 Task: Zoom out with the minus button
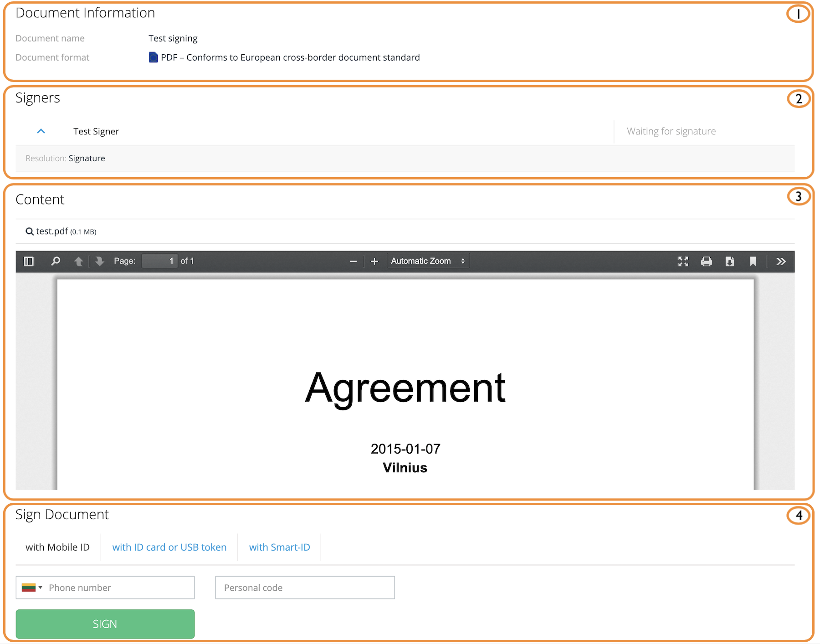point(353,261)
